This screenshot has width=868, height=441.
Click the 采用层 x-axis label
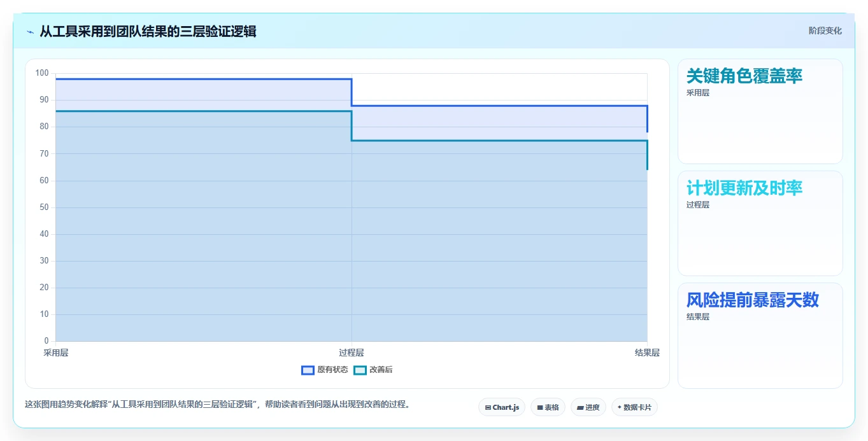point(56,353)
